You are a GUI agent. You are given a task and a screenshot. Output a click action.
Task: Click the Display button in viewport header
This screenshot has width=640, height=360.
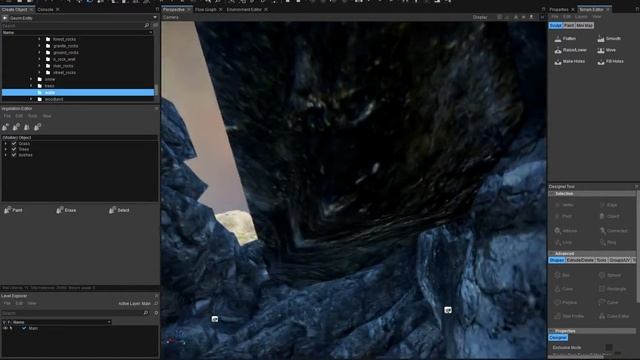tap(480, 17)
